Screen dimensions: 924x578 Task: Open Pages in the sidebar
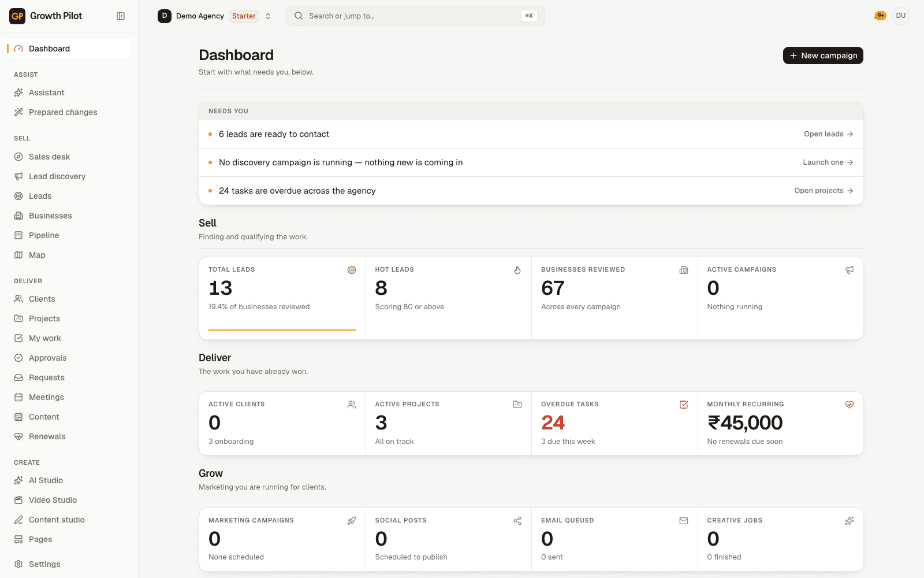tap(69, 539)
